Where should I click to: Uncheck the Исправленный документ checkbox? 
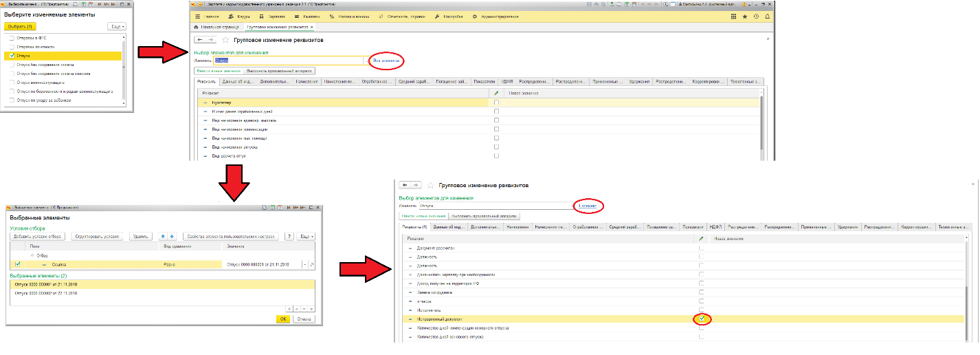701,319
